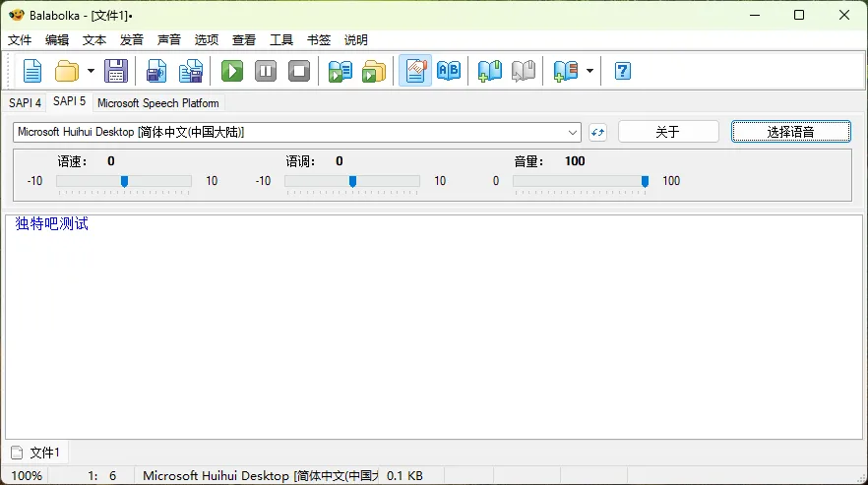Screen dimensions: 868x485
Task: Switch to the SAPI 4 tab
Action: point(25,103)
